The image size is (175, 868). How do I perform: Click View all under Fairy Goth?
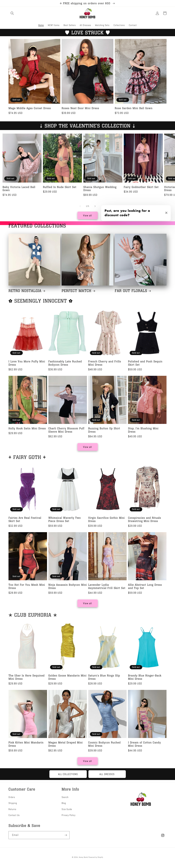(88, 604)
